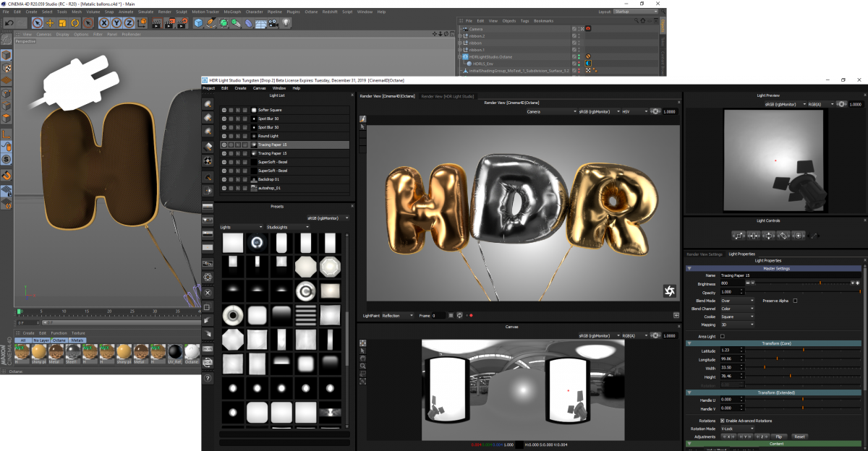The width and height of the screenshot is (868, 451).
Task: Enable the Preserve Alpha checkbox
Action: tap(796, 300)
